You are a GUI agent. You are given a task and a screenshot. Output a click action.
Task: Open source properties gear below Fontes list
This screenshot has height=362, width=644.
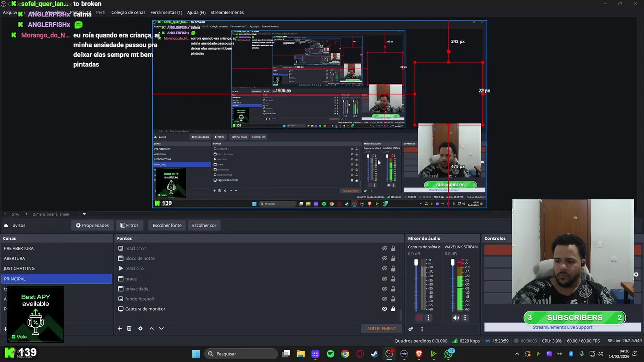[x=140, y=328]
